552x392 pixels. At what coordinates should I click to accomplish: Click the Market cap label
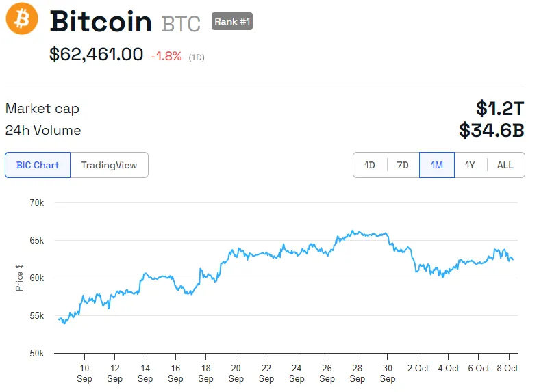coord(42,108)
